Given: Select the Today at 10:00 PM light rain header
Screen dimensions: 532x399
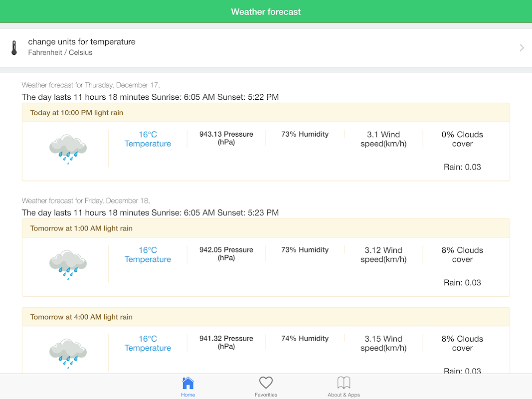Looking at the screenshot, I should point(77,113).
